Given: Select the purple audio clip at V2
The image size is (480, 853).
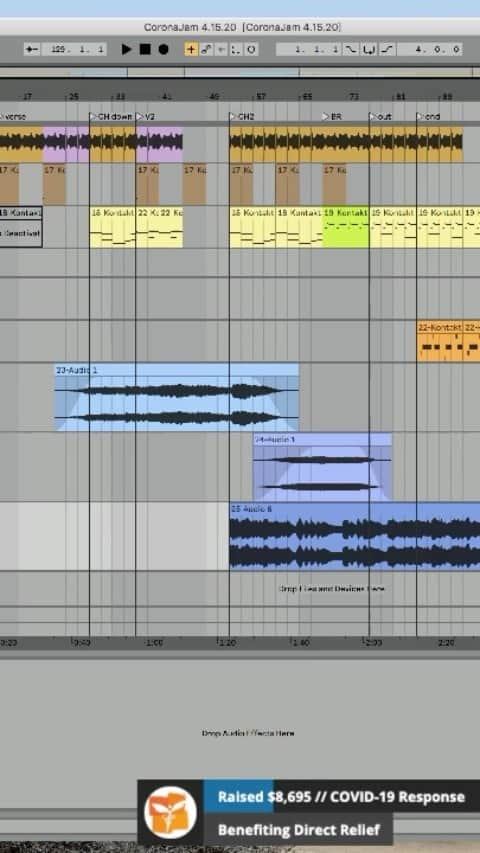Looking at the screenshot, I should click(159, 145).
